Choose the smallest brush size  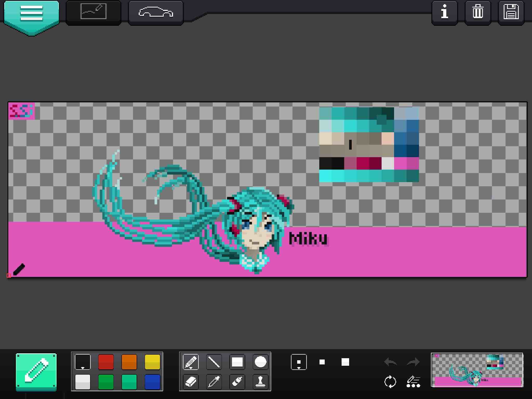tap(299, 362)
